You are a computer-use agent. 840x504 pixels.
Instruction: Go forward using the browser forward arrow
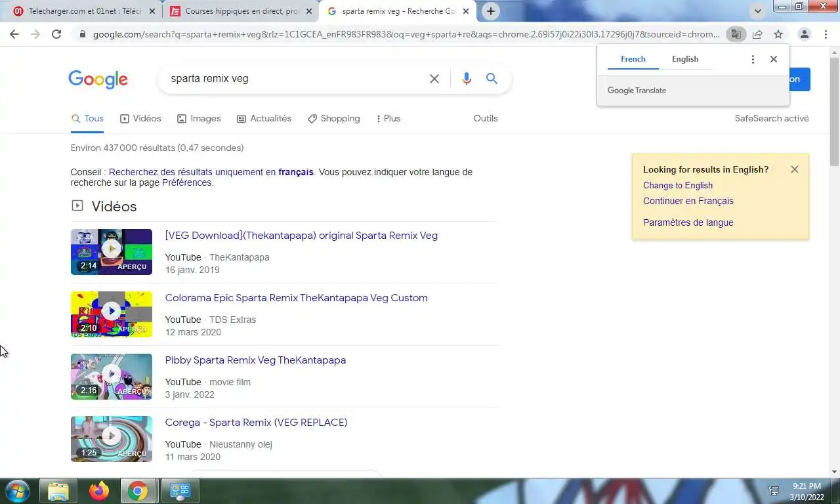35,34
